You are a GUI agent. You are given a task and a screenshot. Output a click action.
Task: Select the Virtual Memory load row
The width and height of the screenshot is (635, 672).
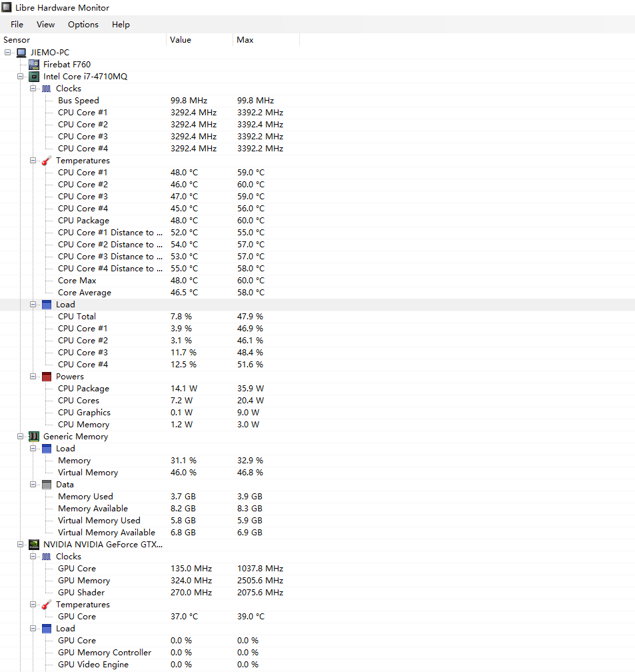pos(317,473)
